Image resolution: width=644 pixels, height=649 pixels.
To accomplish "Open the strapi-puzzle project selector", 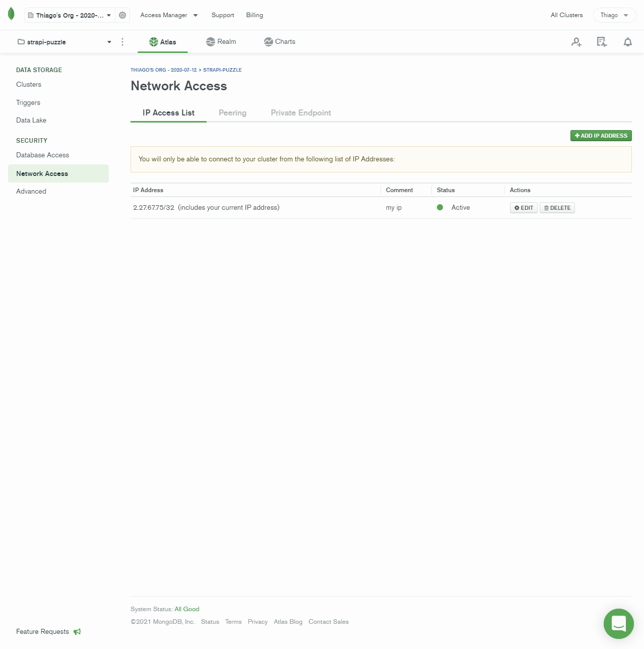I will pos(64,42).
